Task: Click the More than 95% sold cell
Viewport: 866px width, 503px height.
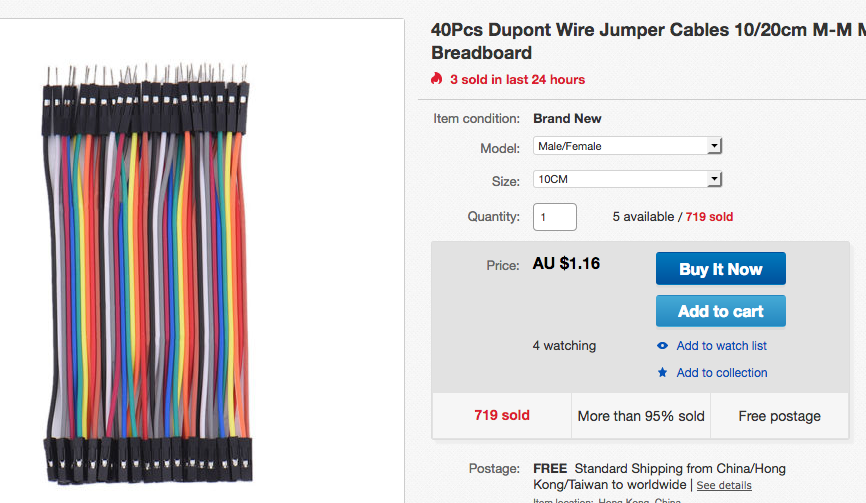Action: [641, 416]
